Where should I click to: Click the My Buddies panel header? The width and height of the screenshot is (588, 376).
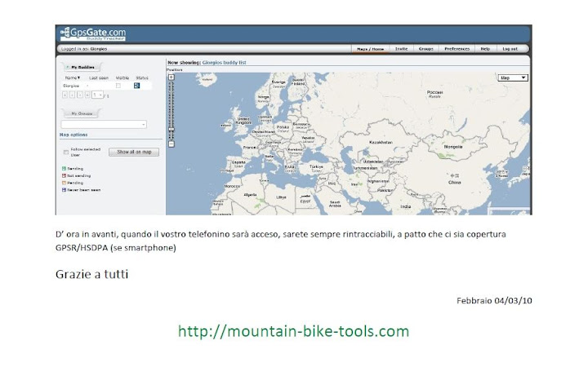82,68
